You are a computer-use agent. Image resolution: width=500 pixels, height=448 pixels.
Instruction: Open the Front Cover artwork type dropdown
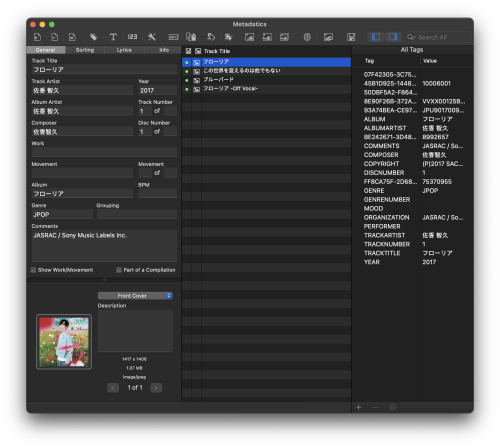(x=135, y=296)
